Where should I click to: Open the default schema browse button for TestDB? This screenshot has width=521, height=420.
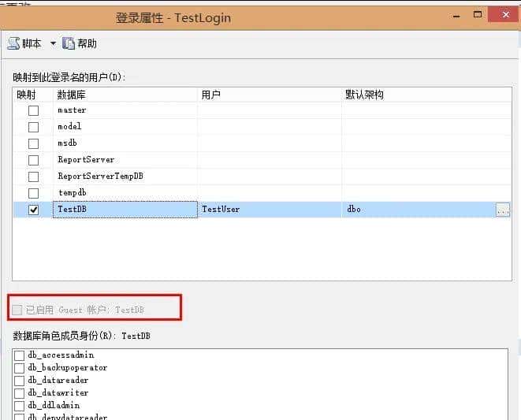click(x=503, y=210)
